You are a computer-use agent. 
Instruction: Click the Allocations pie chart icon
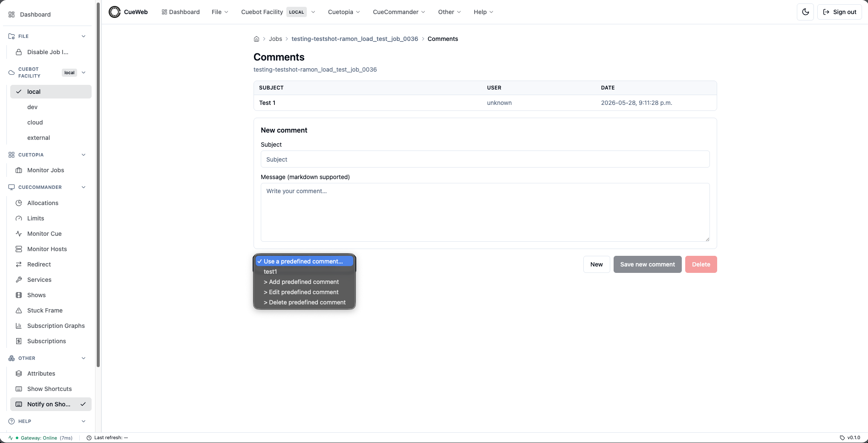(x=19, y=203)
